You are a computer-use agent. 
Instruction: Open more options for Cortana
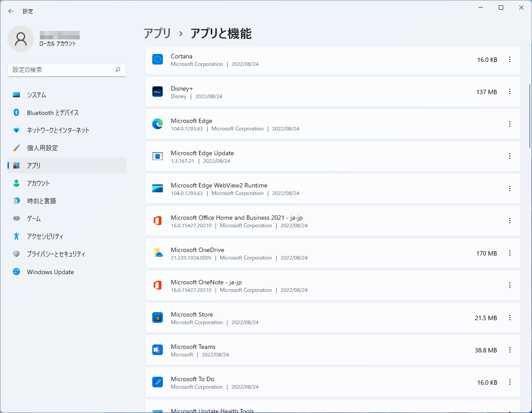[x=510, y=59]
